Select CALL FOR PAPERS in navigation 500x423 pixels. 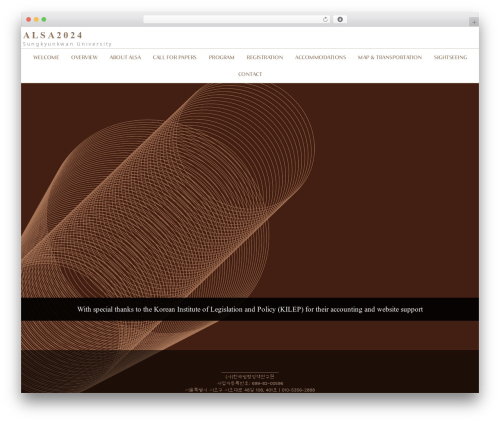tap(175, 57)
